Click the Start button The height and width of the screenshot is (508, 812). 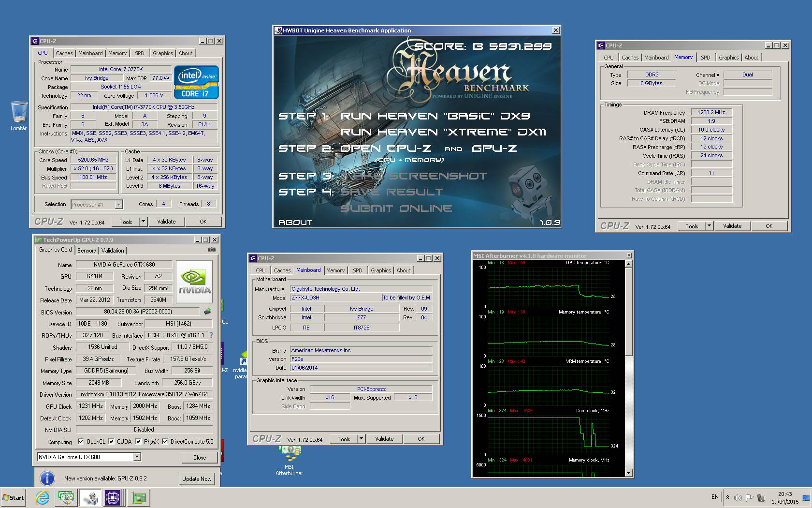pyautogui.click(x=14, y=497)
